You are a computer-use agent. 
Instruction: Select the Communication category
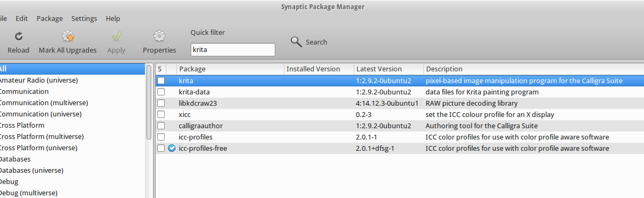[24, 91]
